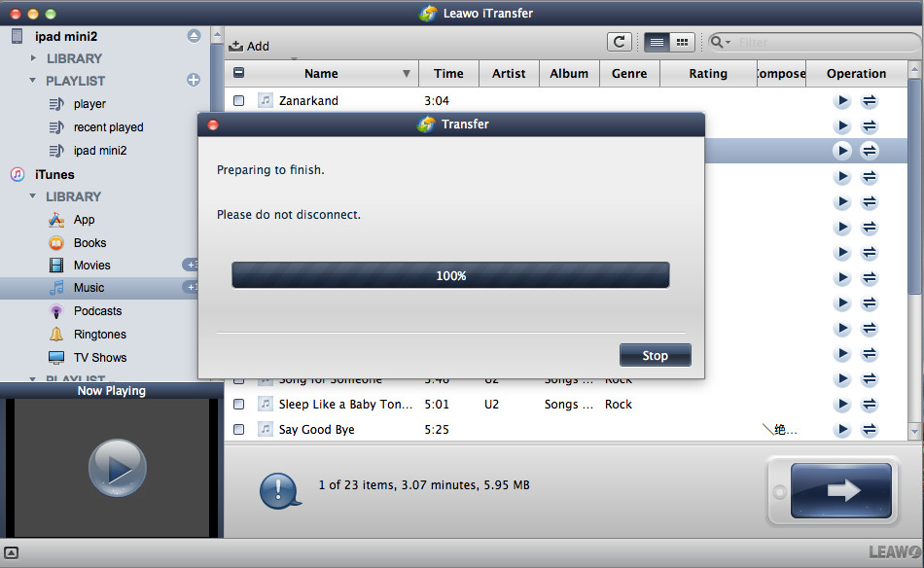Select the Ringtones library item
This screenshot has height=568, width=924.
click(99, 335)
